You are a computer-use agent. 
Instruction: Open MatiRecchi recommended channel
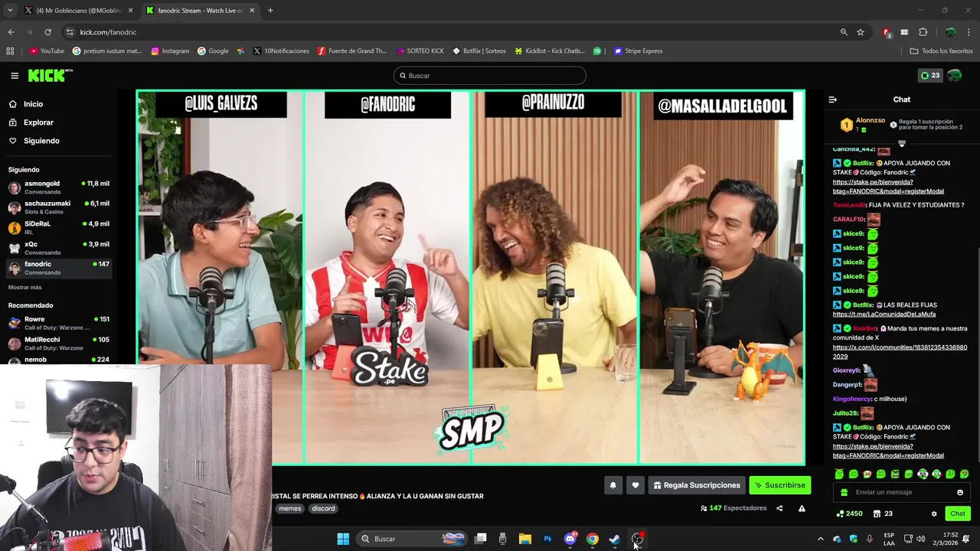(59, 343)
